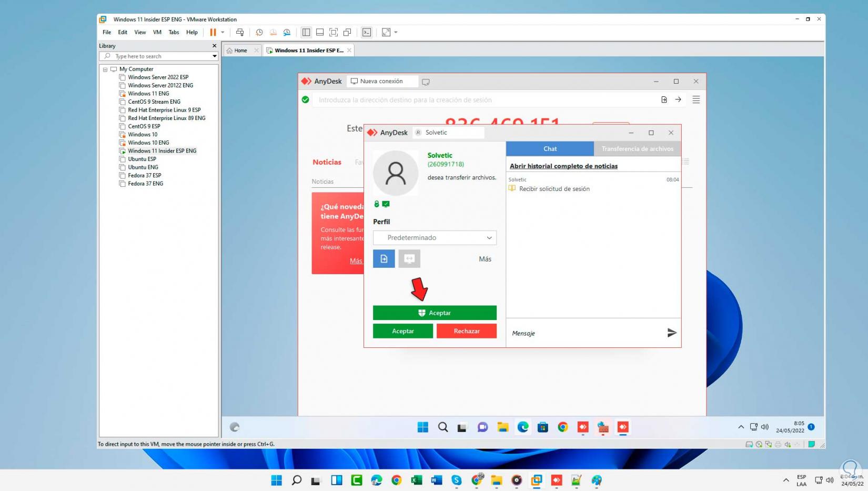Screen dimensions: 868x491
Task: Click the plain Aceptar button beside Rechazar
Action: [403, 331]
